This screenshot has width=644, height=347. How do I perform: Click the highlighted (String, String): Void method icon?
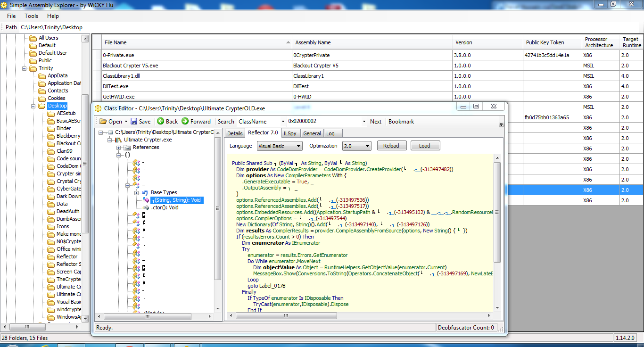pyautogui.click(x=145, y=199)
